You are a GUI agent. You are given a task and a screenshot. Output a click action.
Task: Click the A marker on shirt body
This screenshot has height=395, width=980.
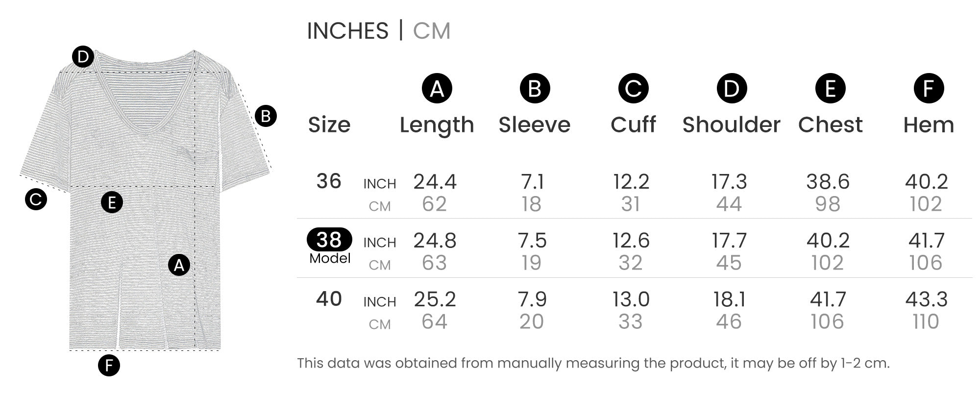pos(179,265)
